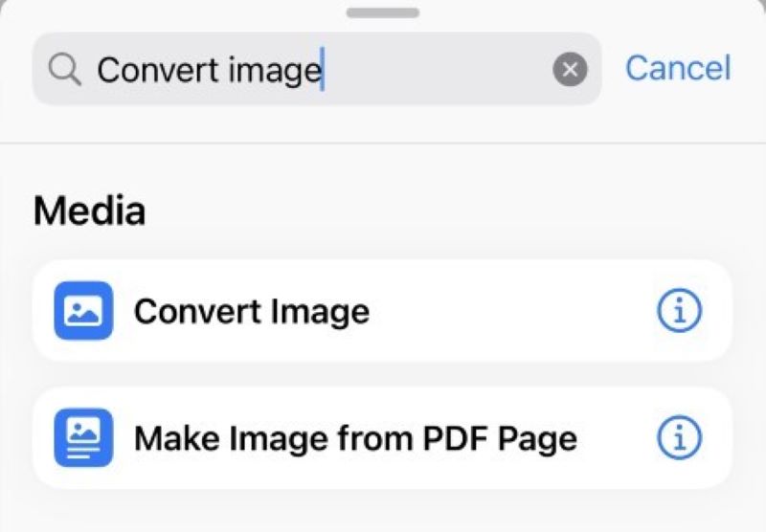This screenshot has width=766, height=532.
Task: Select the Make Image from PDF Page icon
Action: pos(83,437)
